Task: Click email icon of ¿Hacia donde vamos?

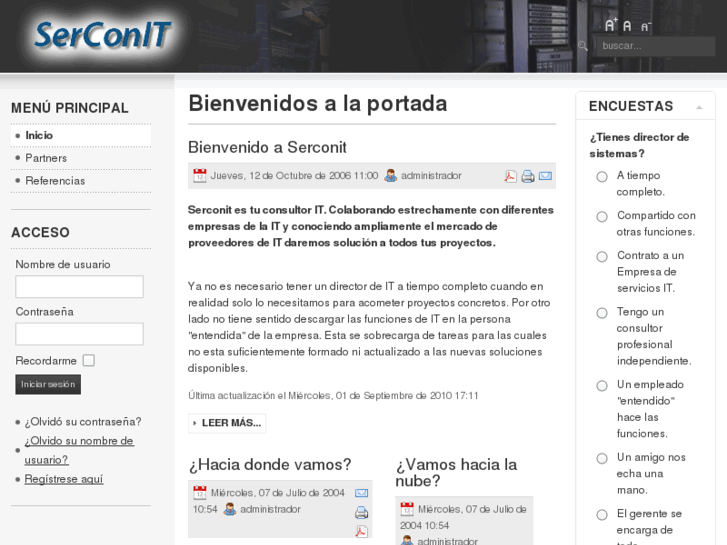Action: (x=362, y=493)
